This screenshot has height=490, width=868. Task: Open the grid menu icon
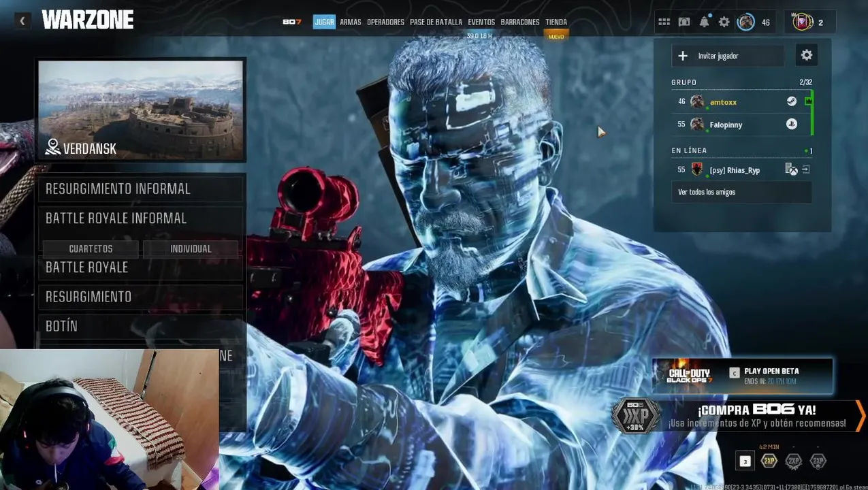664,22
